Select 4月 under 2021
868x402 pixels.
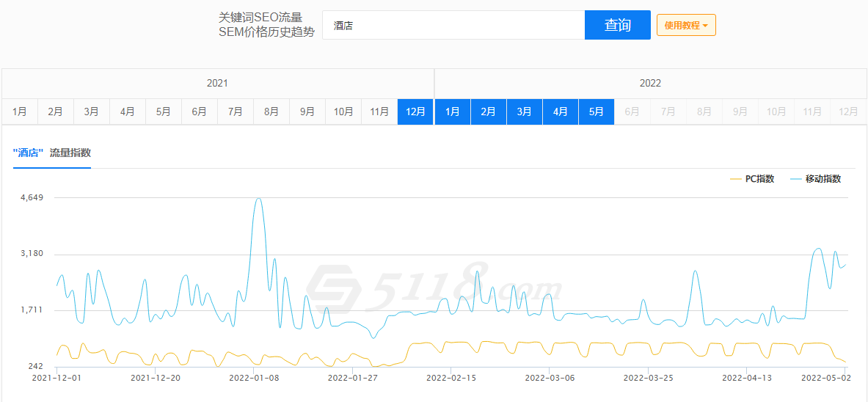click(128, 112)
